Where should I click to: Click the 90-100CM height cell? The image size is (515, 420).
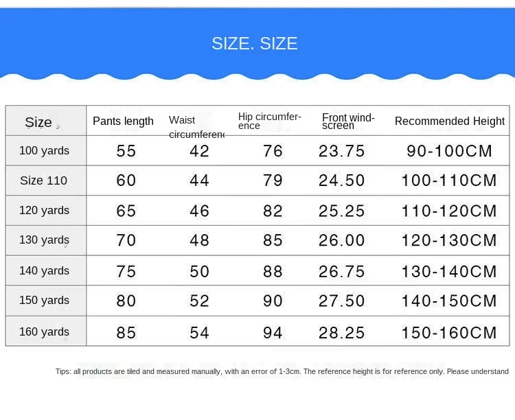click(x=450, y=151)
